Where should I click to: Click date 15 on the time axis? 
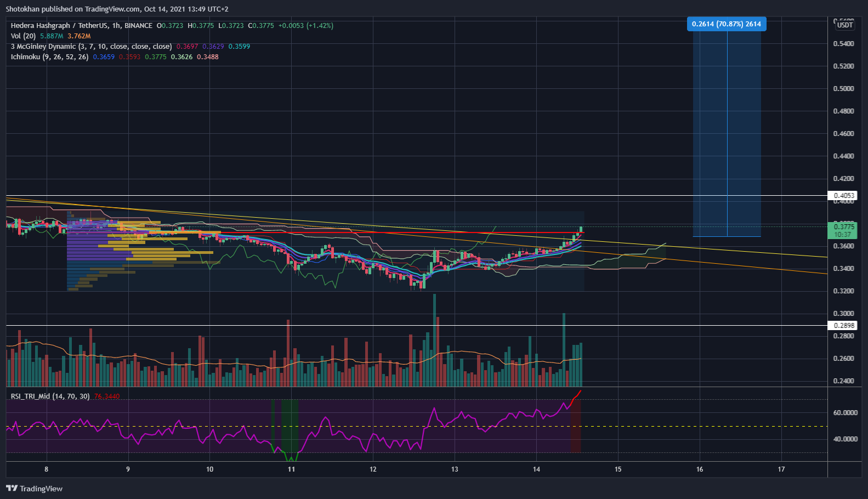click(x=618, y=469)
